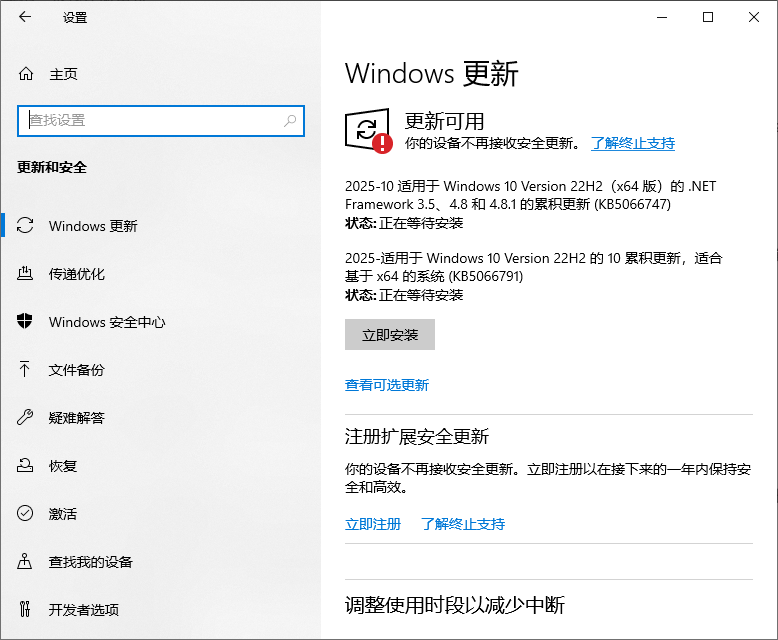Click the 注册扩展安全更新 heading
Image resolution: width=778 pixels, height=640 pixels.
pos(417,437)
